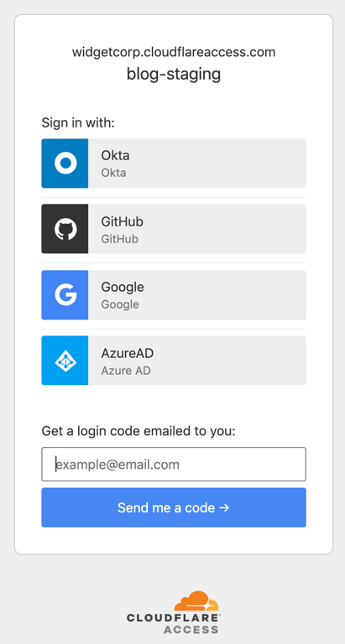Click the gray Azure AD subtitle text
The height and width of the screenshot is (644, 345).
[126, 371]
